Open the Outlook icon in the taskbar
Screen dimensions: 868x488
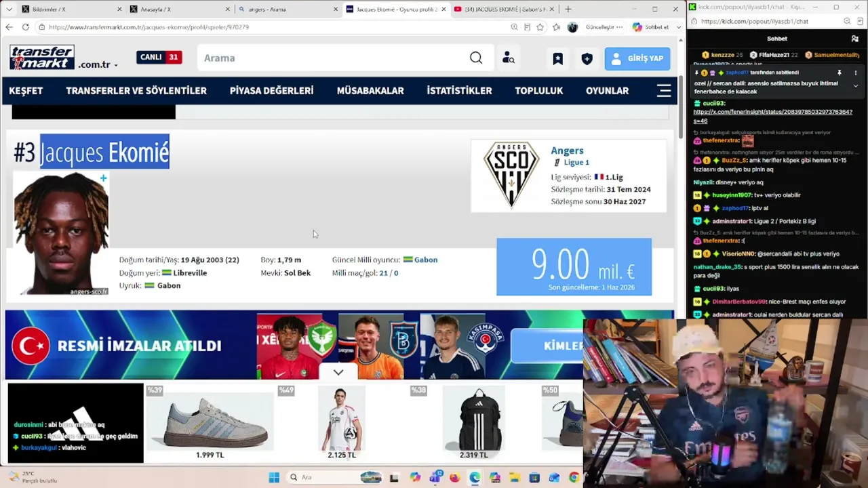coord(554,477)
